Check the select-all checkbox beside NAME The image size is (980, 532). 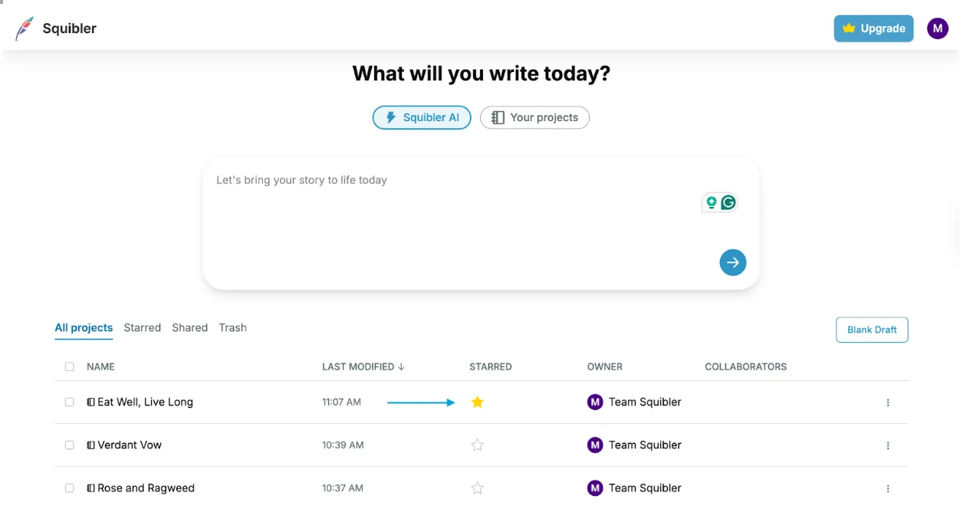(x=70, y=366)
